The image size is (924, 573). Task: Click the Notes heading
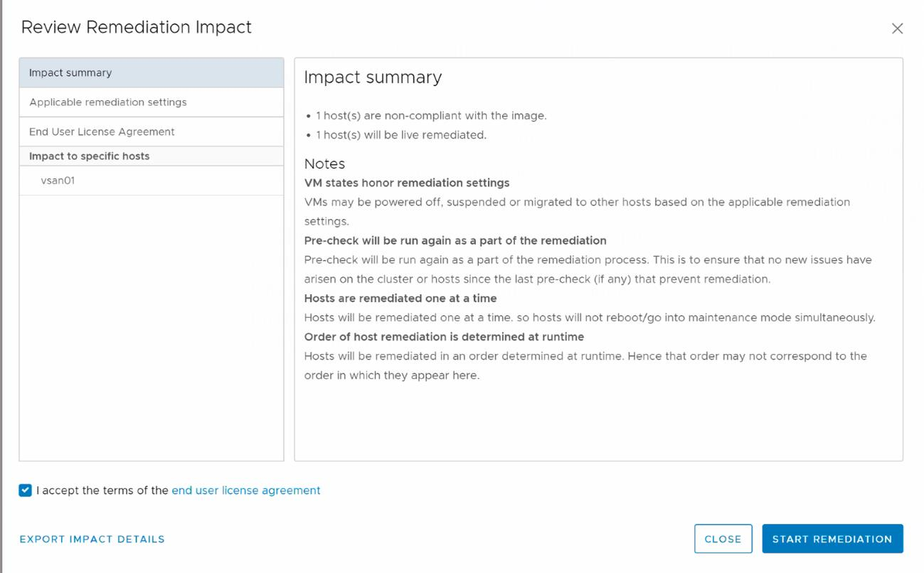tap(325, 164)
